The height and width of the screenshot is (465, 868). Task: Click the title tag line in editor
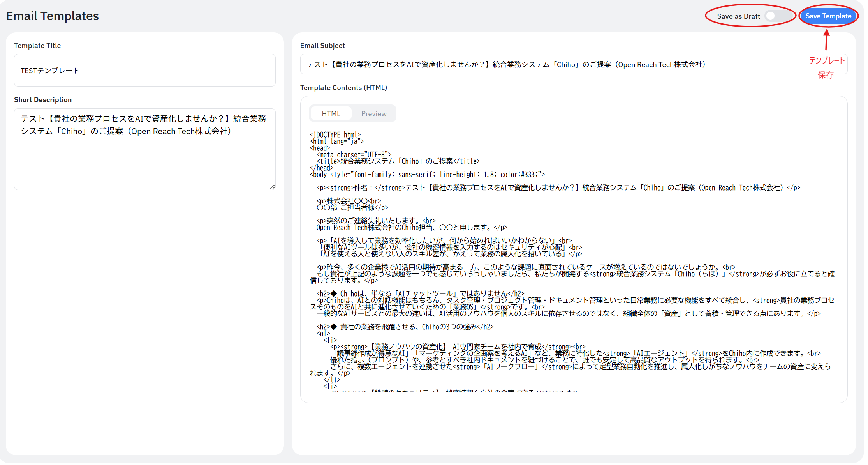coord(398,161)
